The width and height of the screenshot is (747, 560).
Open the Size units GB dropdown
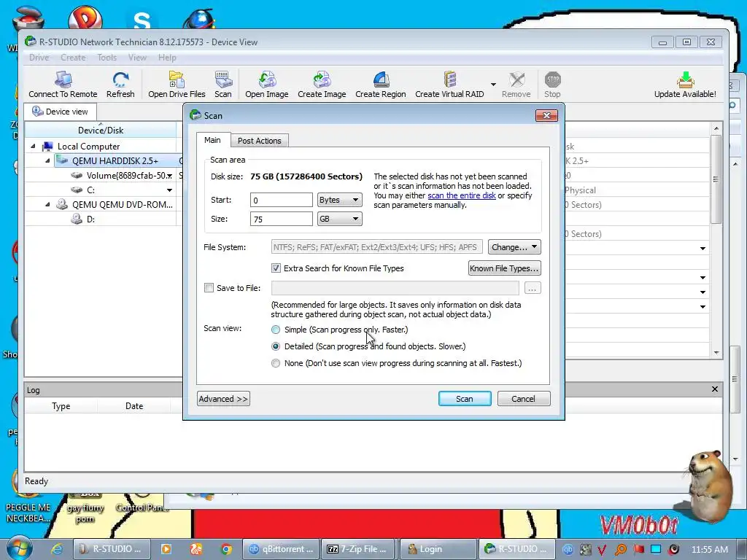(x=340, y=219)
